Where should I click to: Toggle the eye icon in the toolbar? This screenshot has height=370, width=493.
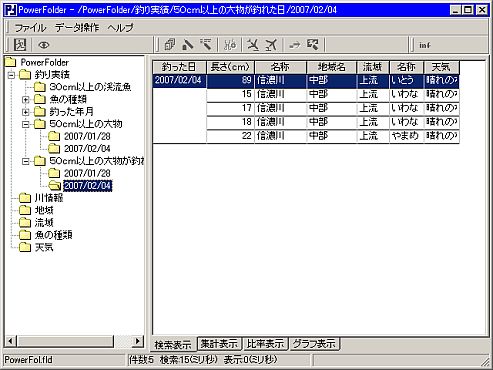tap(44, 45)
